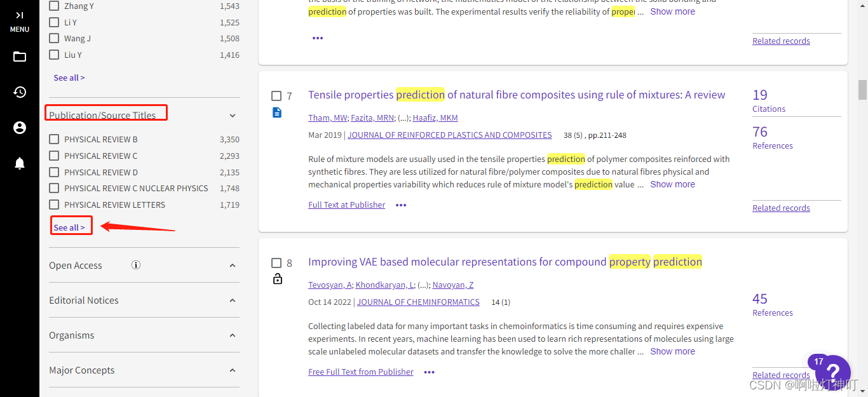868x397 pixels.
Task: Click the open-access lock icon under record 8
Action: coord(277,279)
